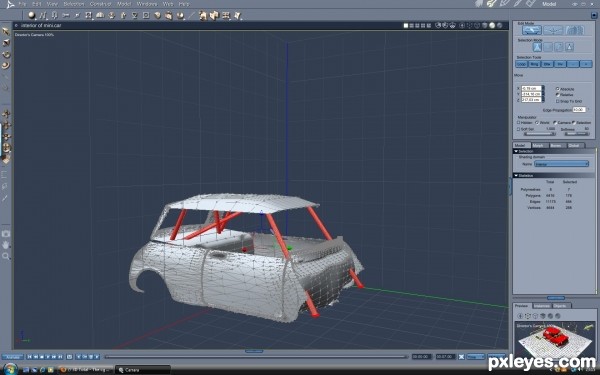Click the white sphere shading icon in viewport header

pyautogui.click(x=492, y=26)
